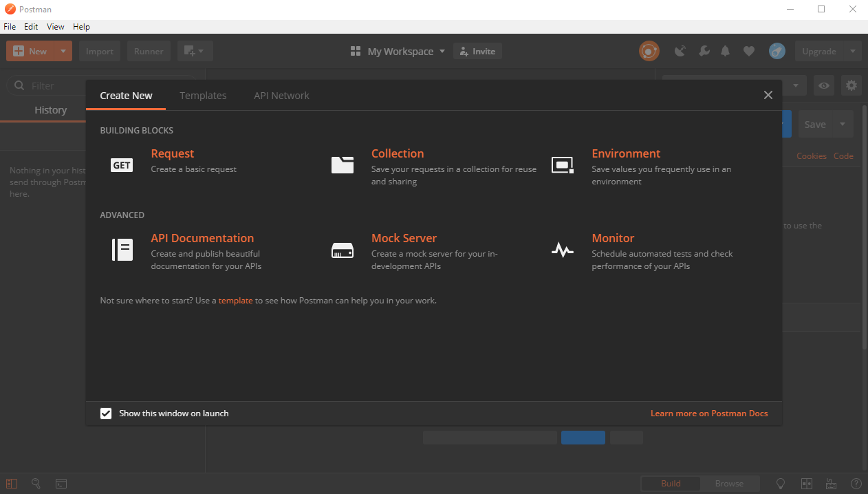Click the sync status icon
This screenshot has height=494, width=868.
coord(649,51)
